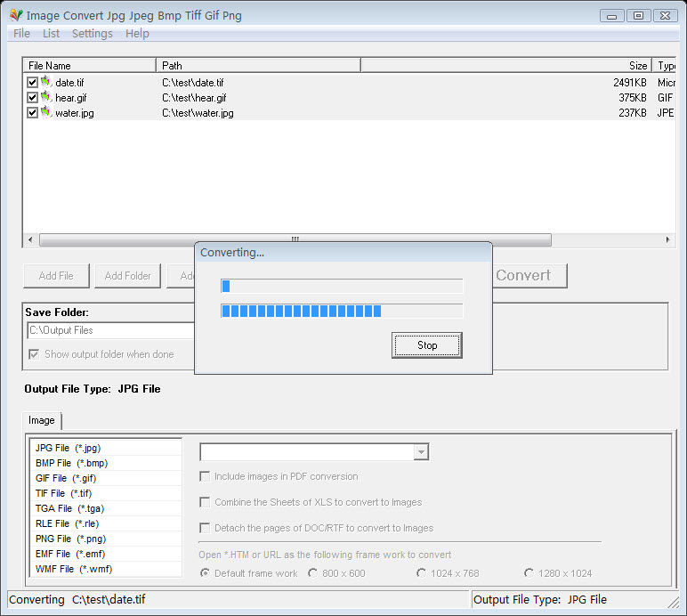The image size is (687, 616).
Task: Click the file icon next to date.tif
Action: pos(46,82)
